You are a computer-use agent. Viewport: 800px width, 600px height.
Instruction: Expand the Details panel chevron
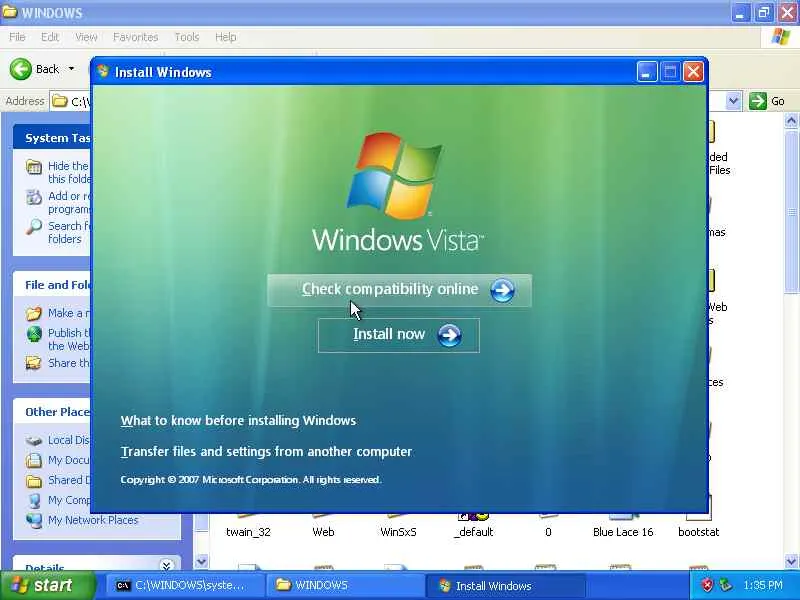point(166,565)
